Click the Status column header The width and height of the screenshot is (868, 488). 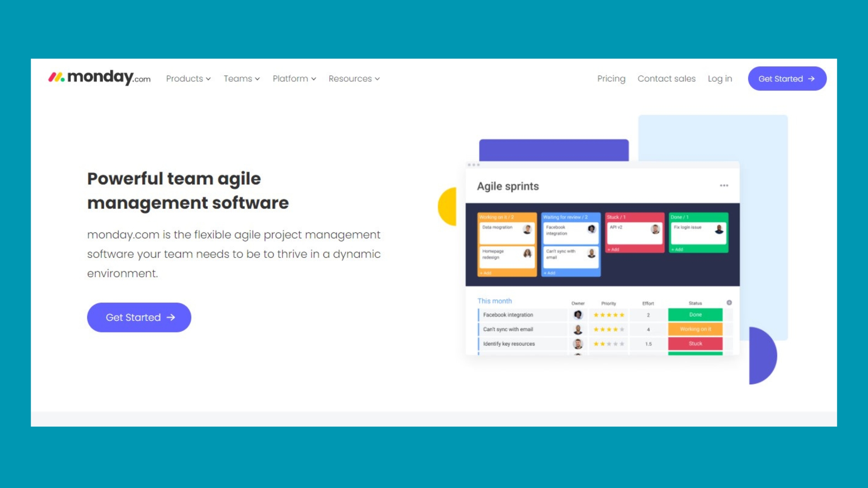point(695,303)
